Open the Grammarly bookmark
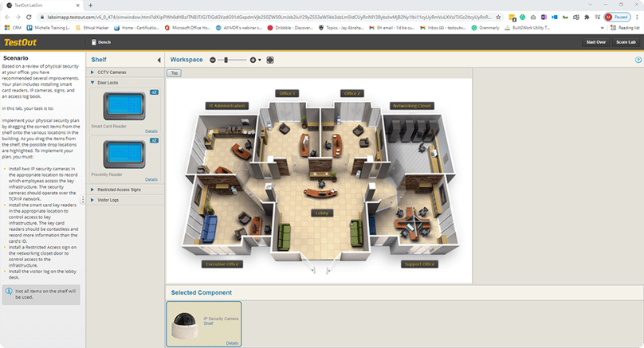 click(x=485, y=28)
